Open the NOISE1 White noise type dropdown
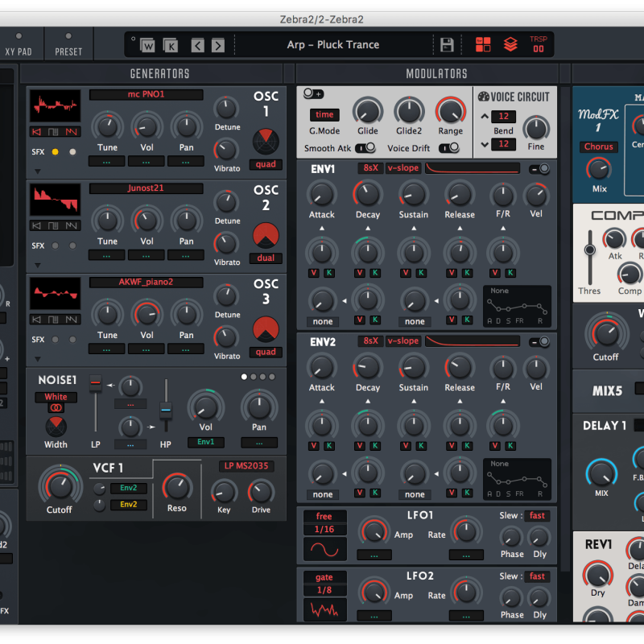644x644 pixels. point(56,397)
